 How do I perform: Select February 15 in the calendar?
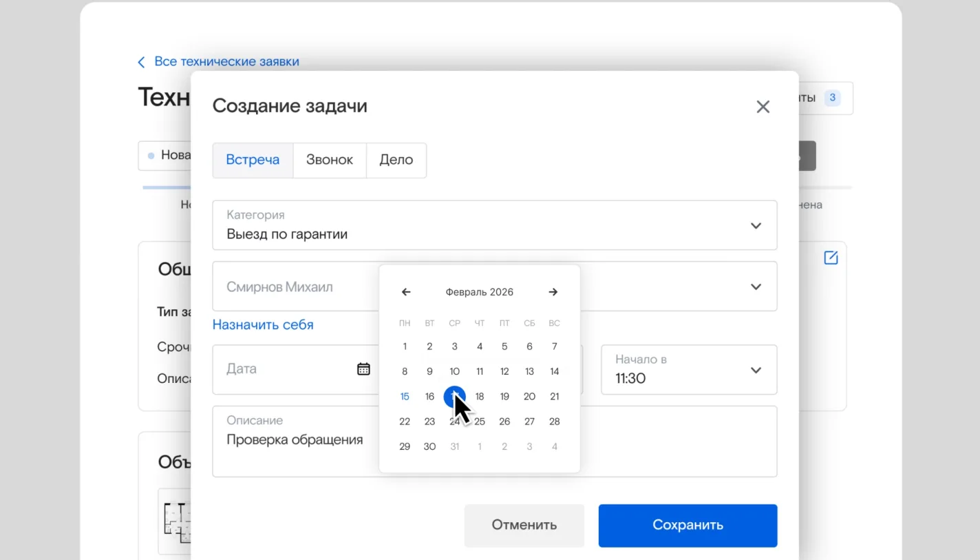tap(405, 397)
